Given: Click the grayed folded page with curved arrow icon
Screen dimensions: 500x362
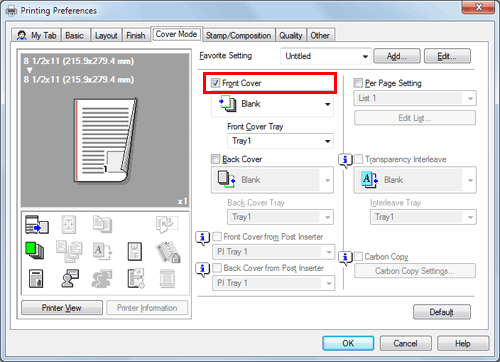Looking at the screenshot, I should tap(167, 224).
